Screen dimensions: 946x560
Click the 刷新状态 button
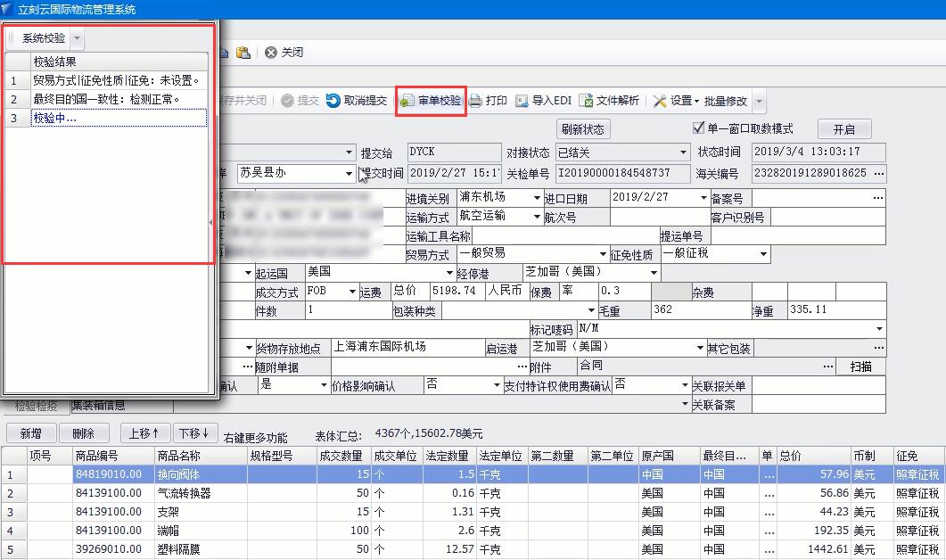(583, 129)
